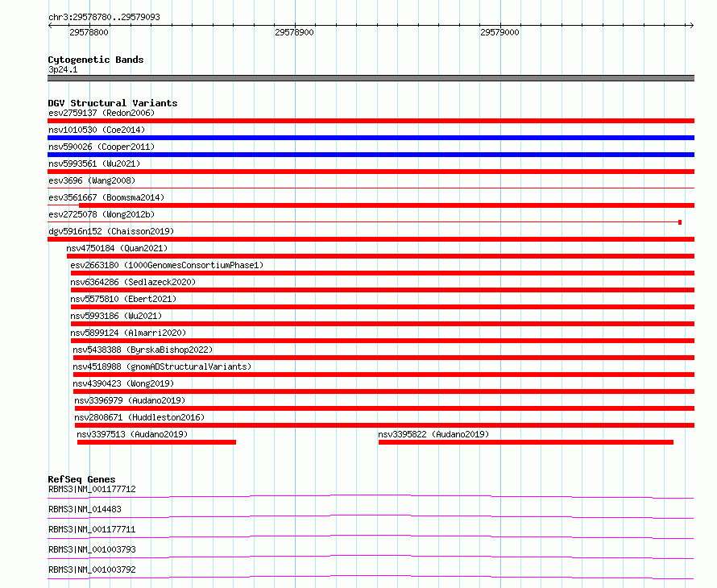Open the nsv590026 (Cooper2011) variant
717x588 pixels.
[102, 147]
